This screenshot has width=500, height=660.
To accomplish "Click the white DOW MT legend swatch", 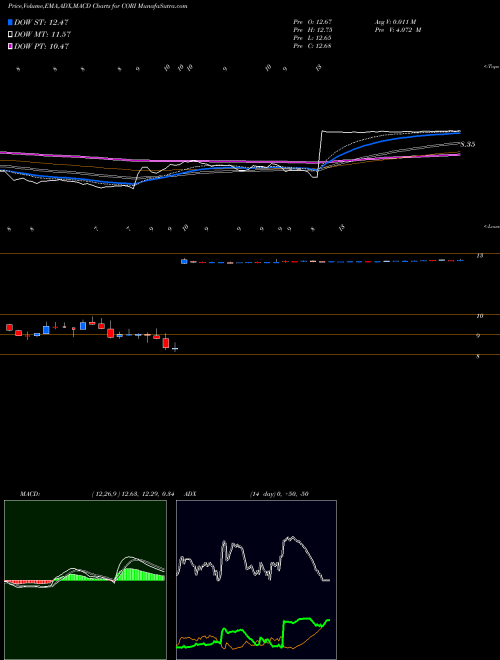I will [x=11, y=35].
